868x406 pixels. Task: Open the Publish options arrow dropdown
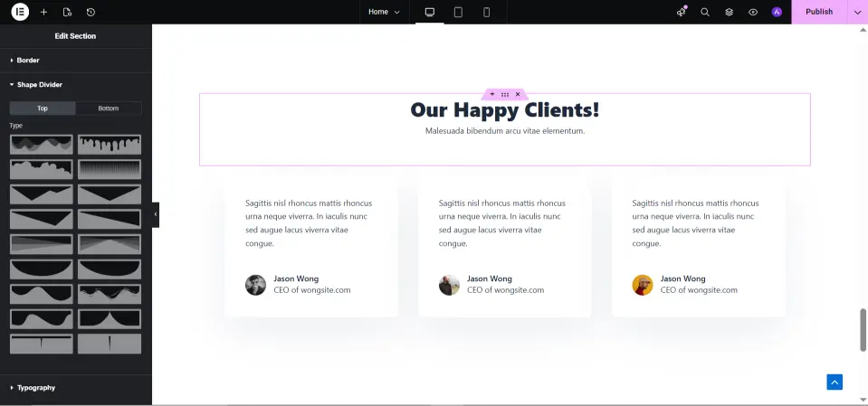point(857,12)
